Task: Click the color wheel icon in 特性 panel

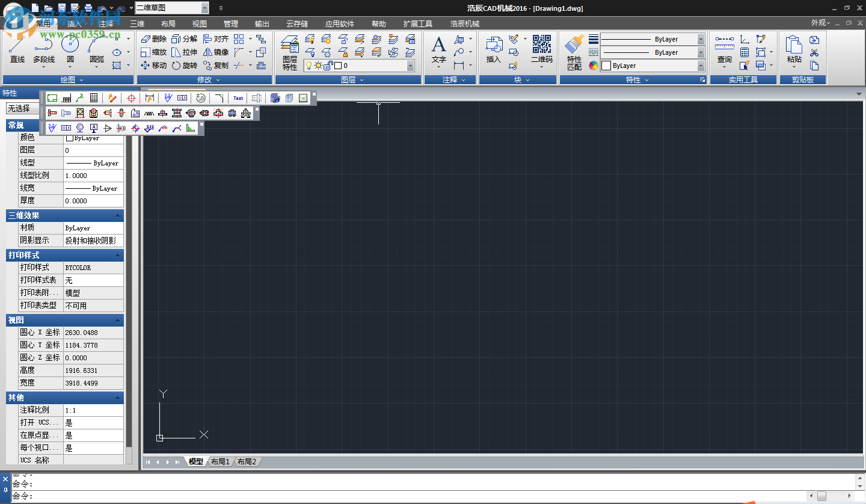Action: 594,66
